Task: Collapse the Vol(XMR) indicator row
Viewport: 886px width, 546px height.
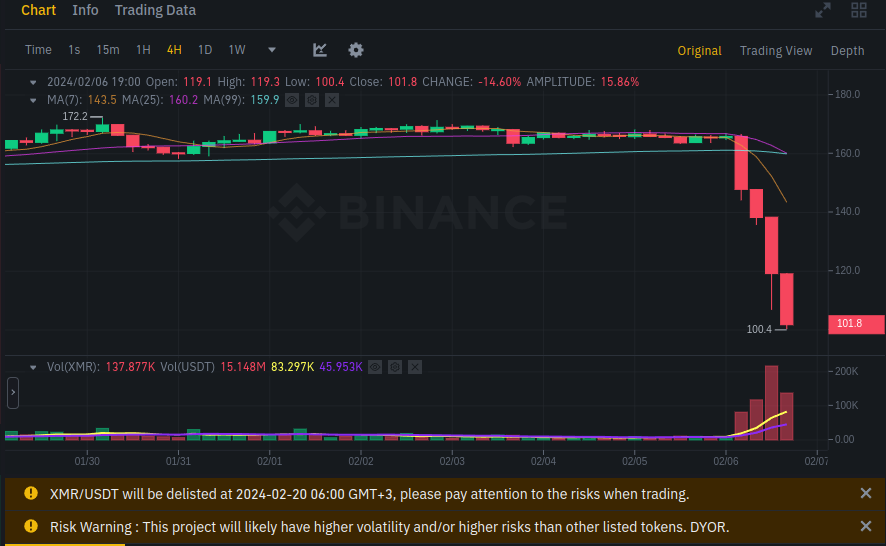Action: click(x=33, y=367)
